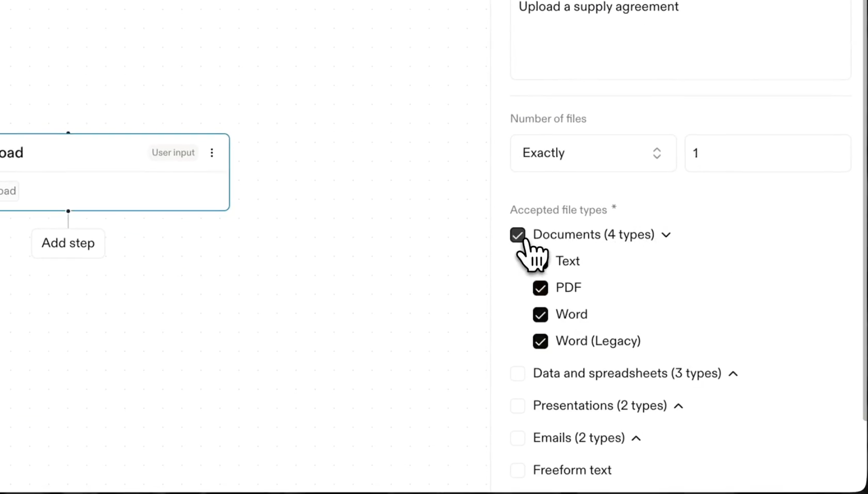Open the Exactly number-of-files dropdown
This screenshot has width=868, height=494.
coord(593,153)
